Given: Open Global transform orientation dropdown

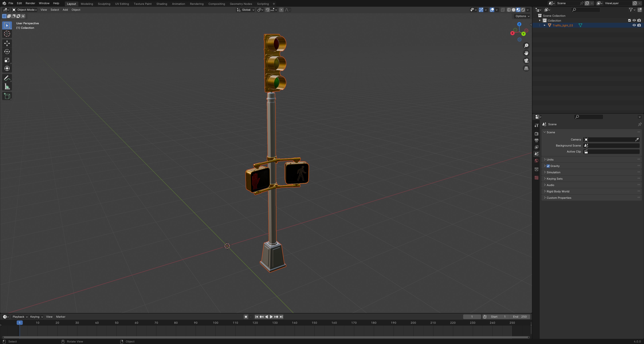Looking at the screenshot, I should tap(246, 10).
